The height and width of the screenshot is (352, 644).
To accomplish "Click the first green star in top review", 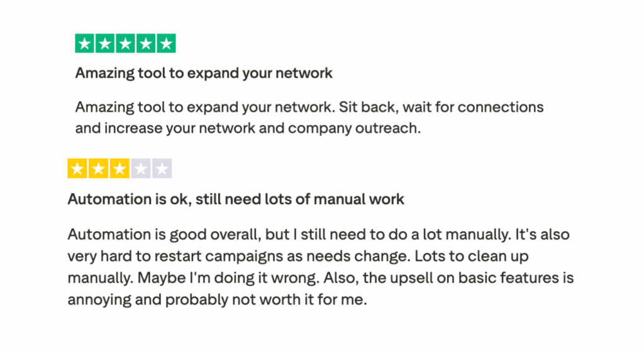I will point(85,43).
